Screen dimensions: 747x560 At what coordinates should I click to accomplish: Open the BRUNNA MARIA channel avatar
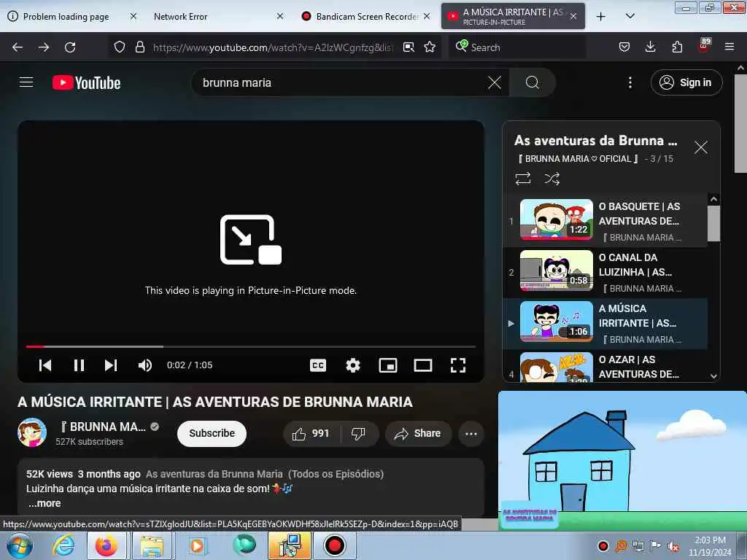coord(32,432)
